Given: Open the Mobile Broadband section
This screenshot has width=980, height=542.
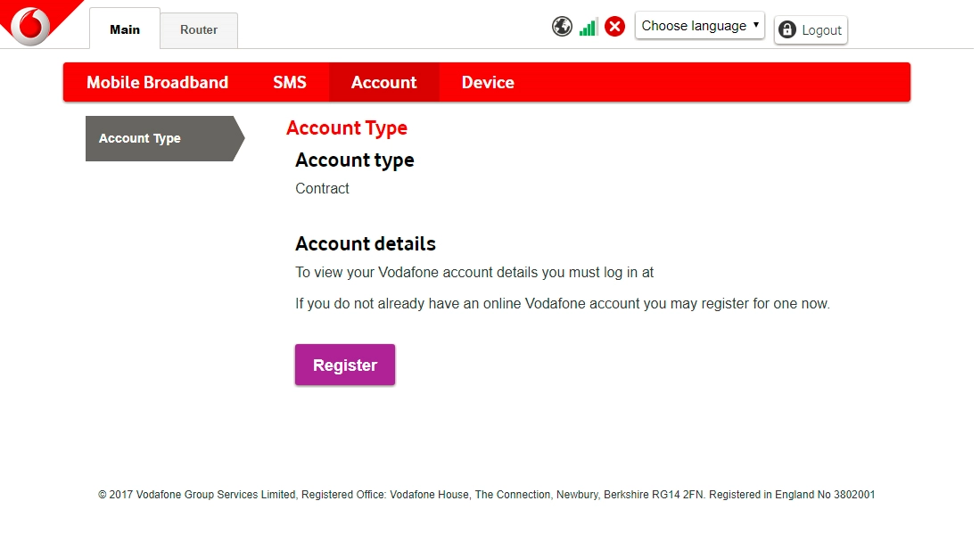Looking at the screenshot, I should coord(157,82).
